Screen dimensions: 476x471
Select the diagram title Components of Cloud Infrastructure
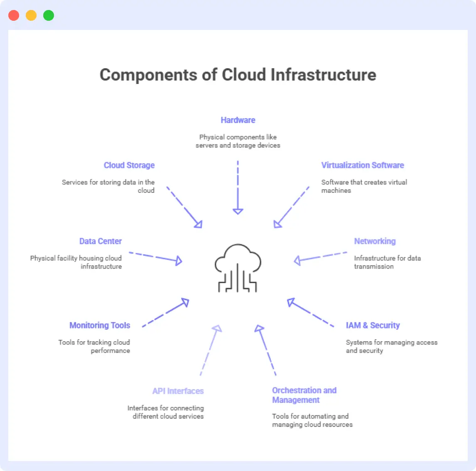click(238, 75)
